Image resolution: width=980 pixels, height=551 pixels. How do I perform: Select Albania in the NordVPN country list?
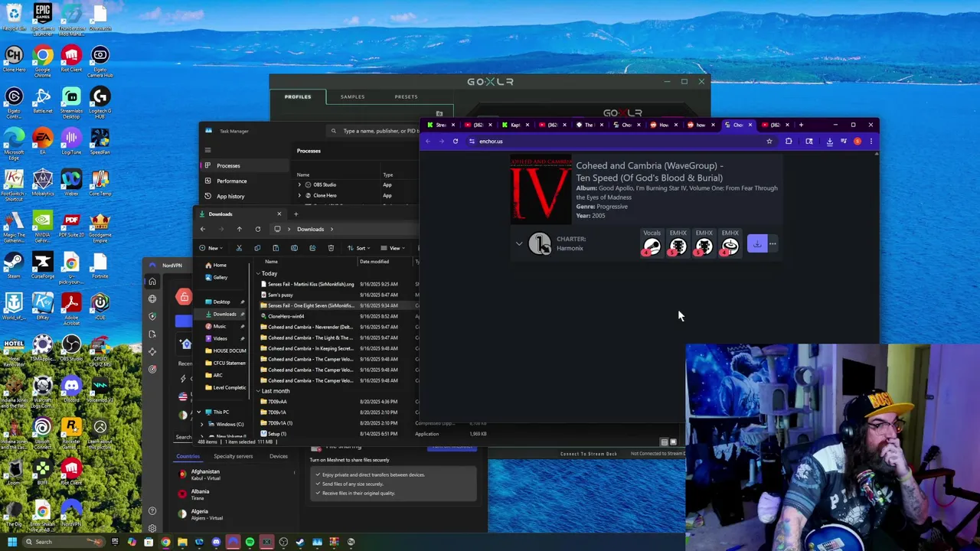tap(236, 494)
